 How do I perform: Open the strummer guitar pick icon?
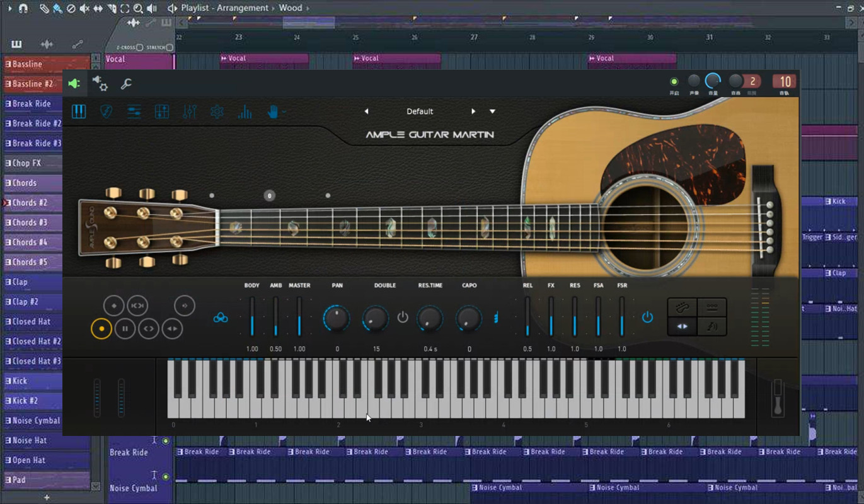point(107,112)
